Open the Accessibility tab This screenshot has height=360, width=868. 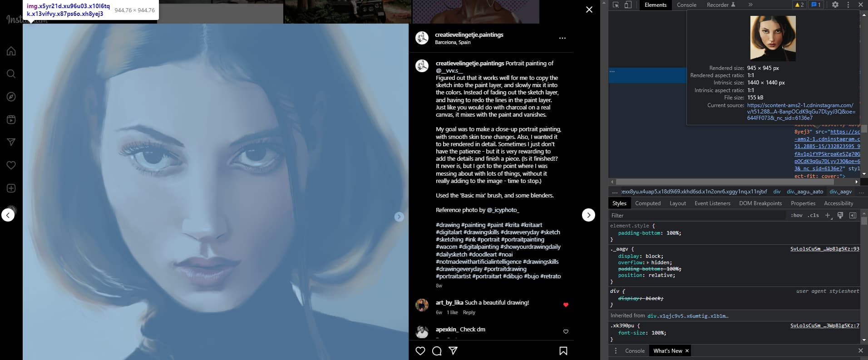[838, 203]
